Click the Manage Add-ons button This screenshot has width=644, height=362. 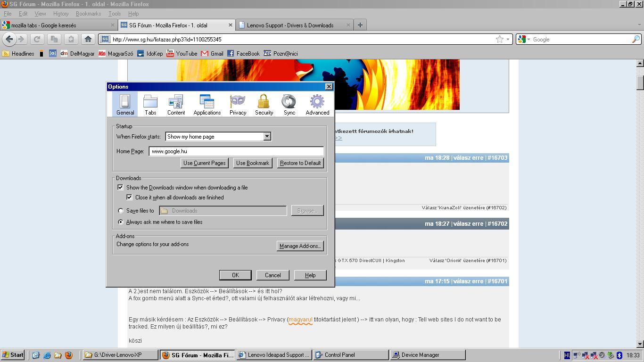[300, 246]
